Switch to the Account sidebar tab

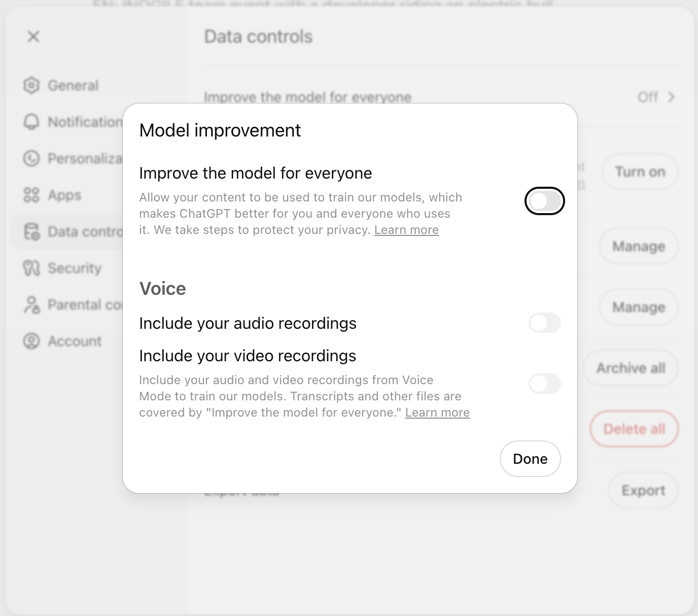pos(74,341)
